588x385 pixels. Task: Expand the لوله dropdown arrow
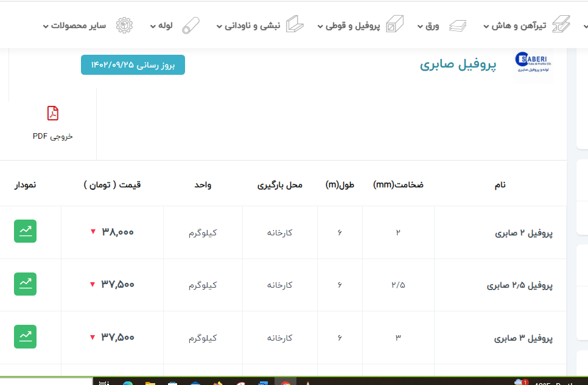(x=153, y=26)
